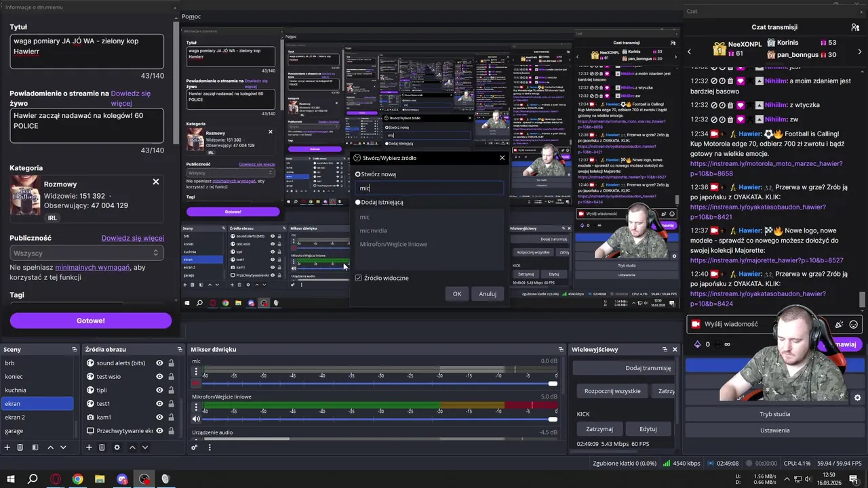Show next gift leaderboard page arrow

pos(859,52)
